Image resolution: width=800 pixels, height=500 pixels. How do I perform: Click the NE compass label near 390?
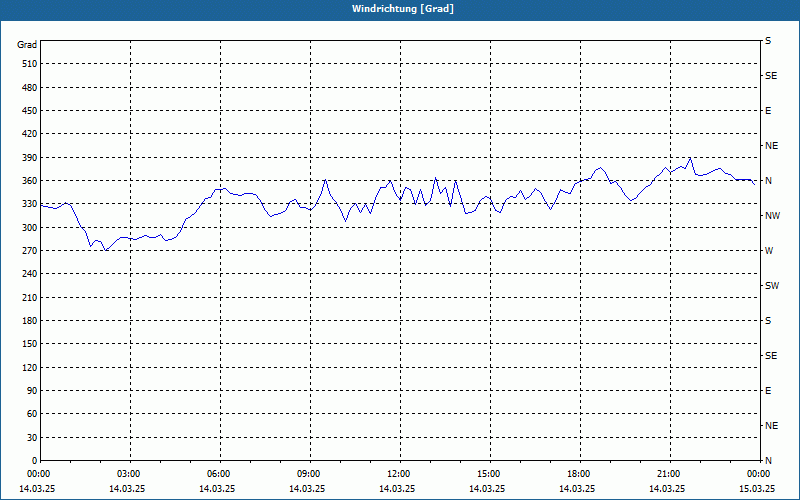click(771, 146)
